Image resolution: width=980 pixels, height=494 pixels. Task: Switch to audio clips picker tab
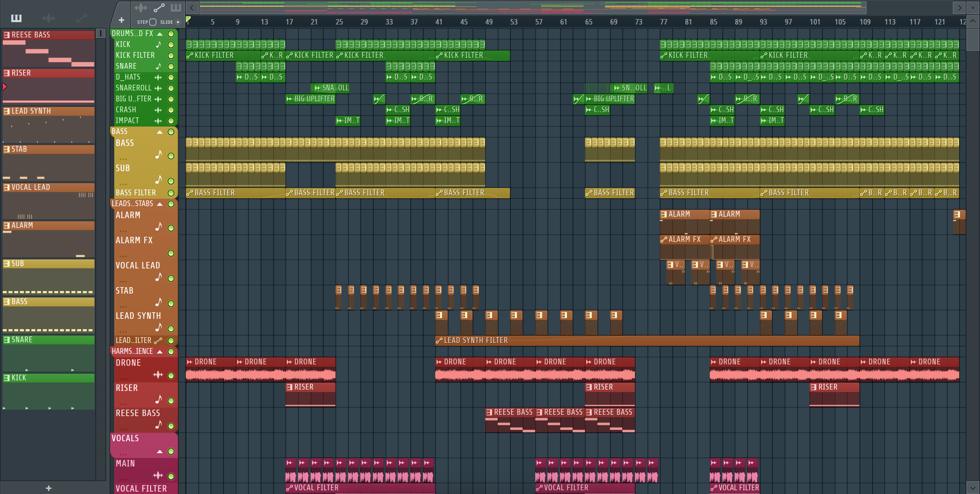click(x=49, y=18)
